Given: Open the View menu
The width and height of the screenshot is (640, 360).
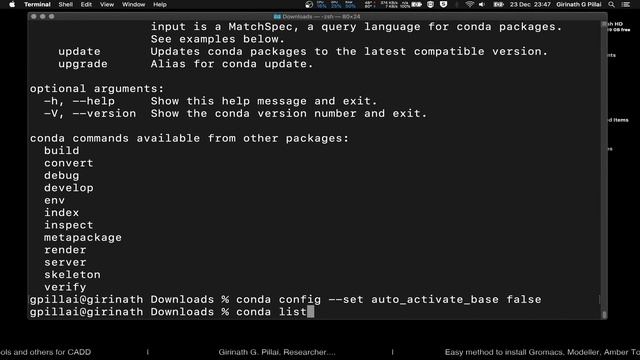Looking at the screenshot, I should 107,4.
